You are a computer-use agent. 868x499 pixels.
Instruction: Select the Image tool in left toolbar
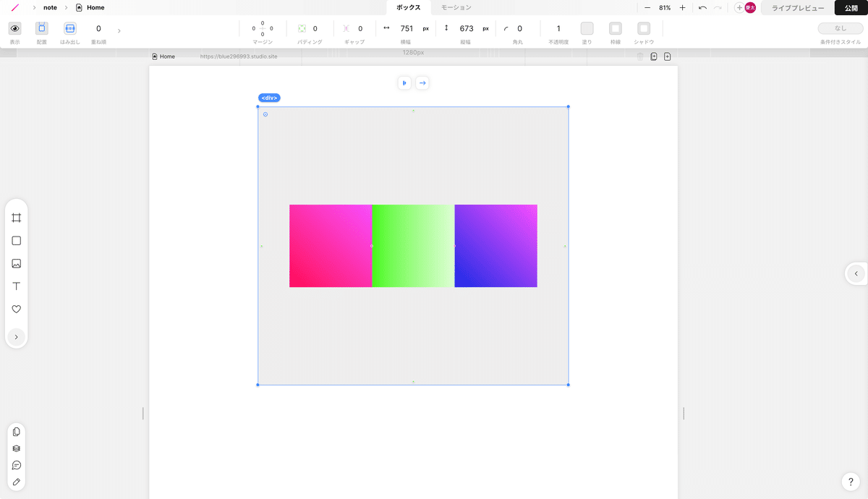[x=16, y=263]
